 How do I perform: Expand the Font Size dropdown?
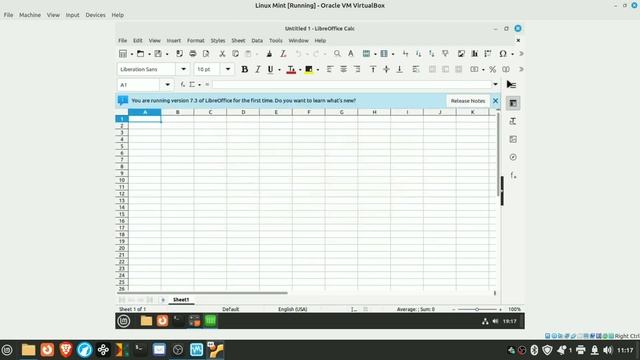tap(228, 69)
